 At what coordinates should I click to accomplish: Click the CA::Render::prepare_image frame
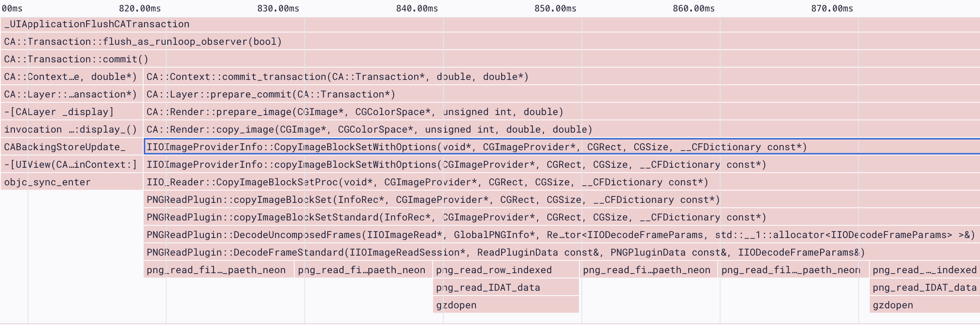click(x=355, y=112)
